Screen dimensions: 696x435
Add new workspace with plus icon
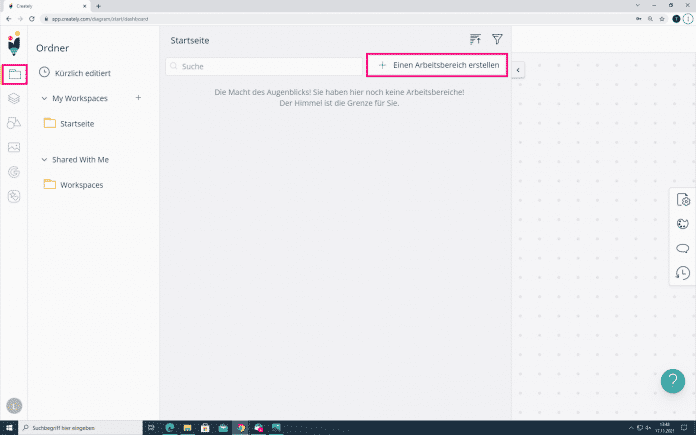138,98
